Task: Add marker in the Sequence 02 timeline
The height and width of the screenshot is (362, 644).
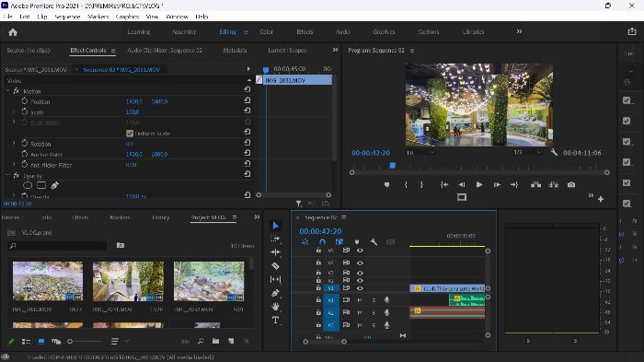Action: [x=357, y=242]
